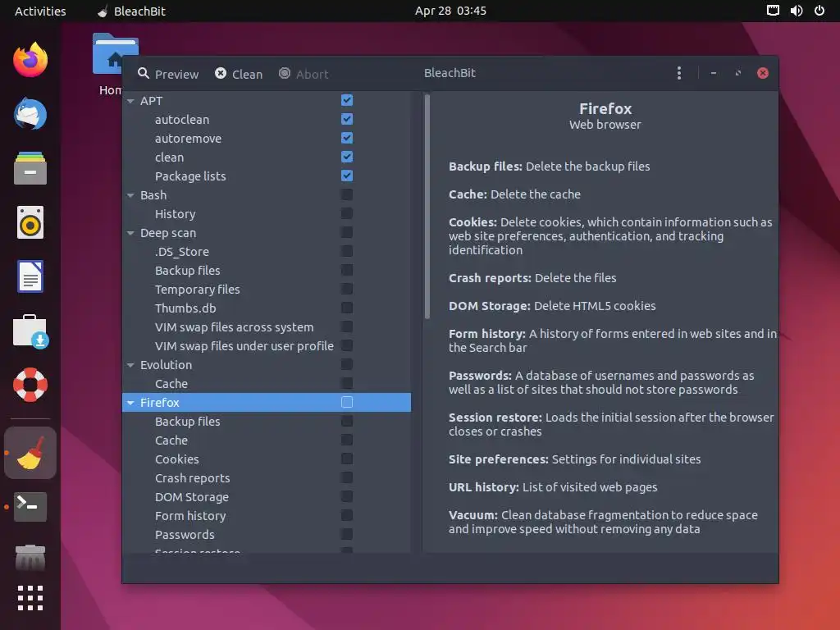Open the Files manager dock icon
Screen dimensions: 840x630
[x=30, y=168]
